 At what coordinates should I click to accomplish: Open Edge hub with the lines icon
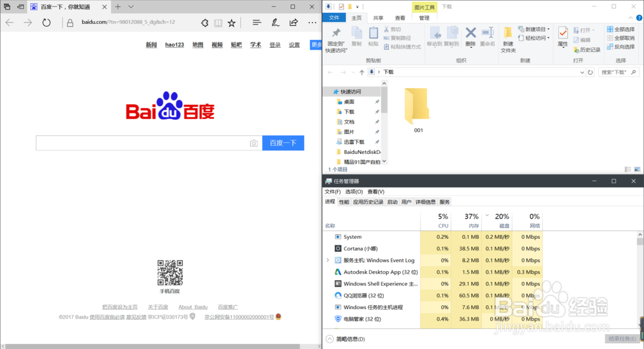[x=257, y=23]
